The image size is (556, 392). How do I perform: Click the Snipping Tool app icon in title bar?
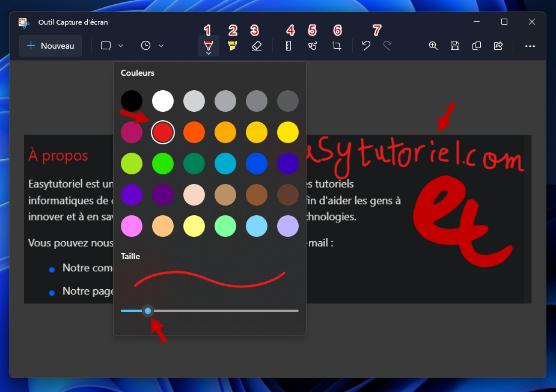[x=24, y=22]
